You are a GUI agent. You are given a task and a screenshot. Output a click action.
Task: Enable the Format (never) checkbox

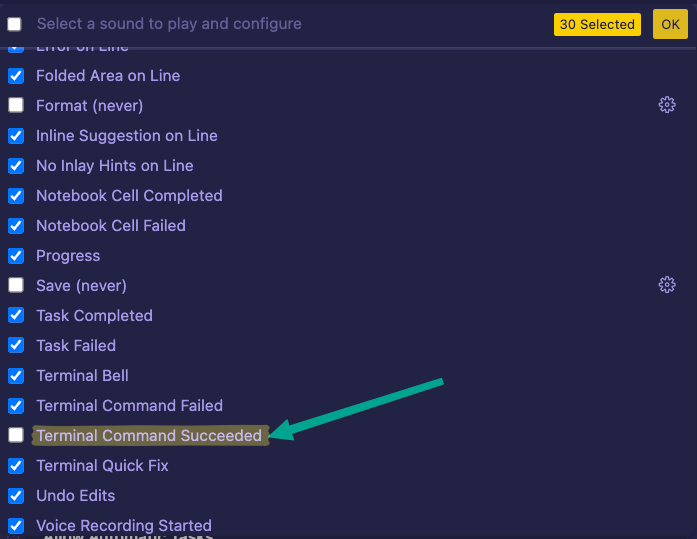16,106
